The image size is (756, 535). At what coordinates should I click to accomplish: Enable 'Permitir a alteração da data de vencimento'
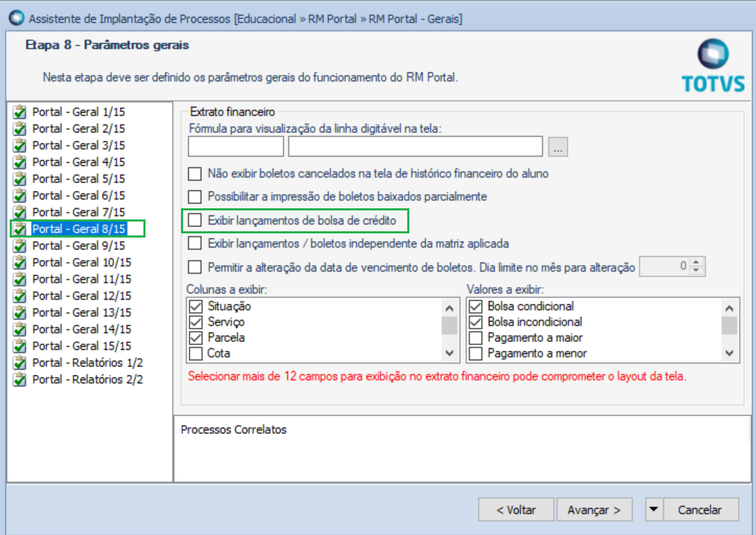[x=195, y=267]
